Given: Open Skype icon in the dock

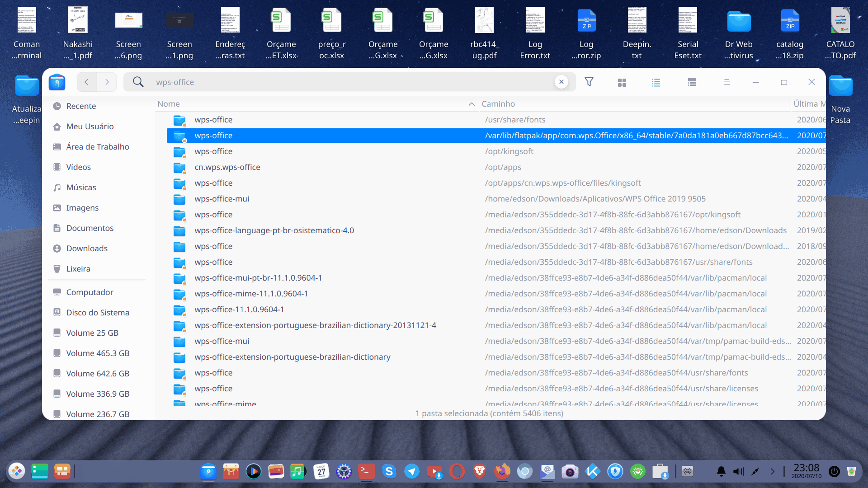Looking at the screenshot, I should click(389, 472).
